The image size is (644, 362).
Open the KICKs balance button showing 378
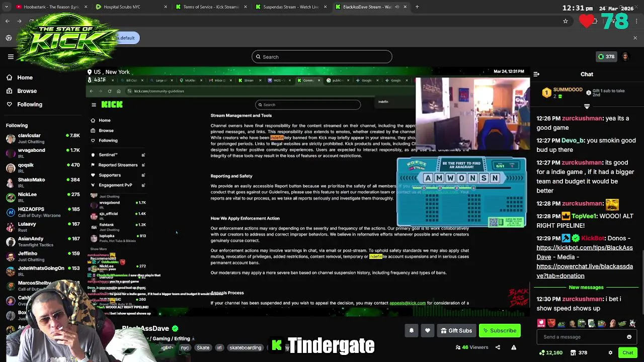pyautogui.click(x=605, y=57)
